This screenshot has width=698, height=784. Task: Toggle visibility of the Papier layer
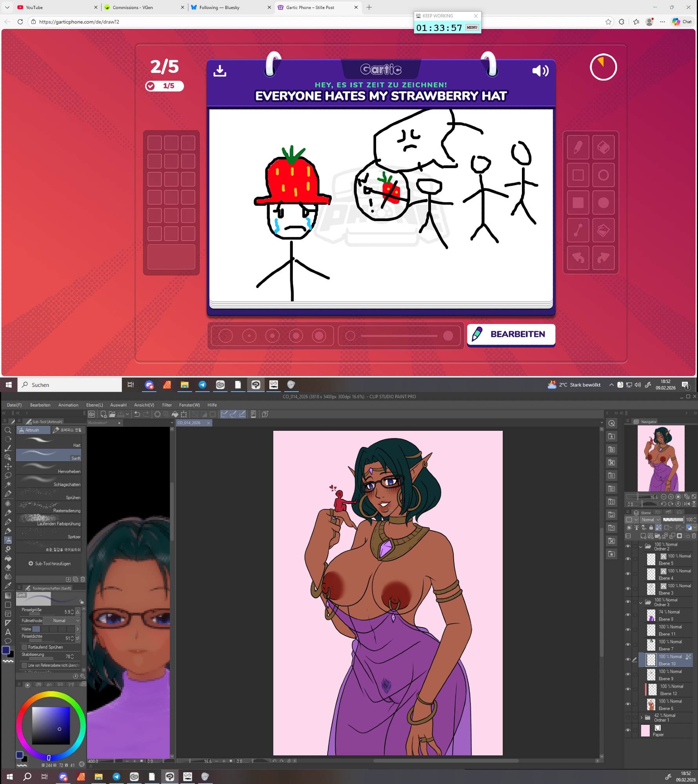[628, 731]
